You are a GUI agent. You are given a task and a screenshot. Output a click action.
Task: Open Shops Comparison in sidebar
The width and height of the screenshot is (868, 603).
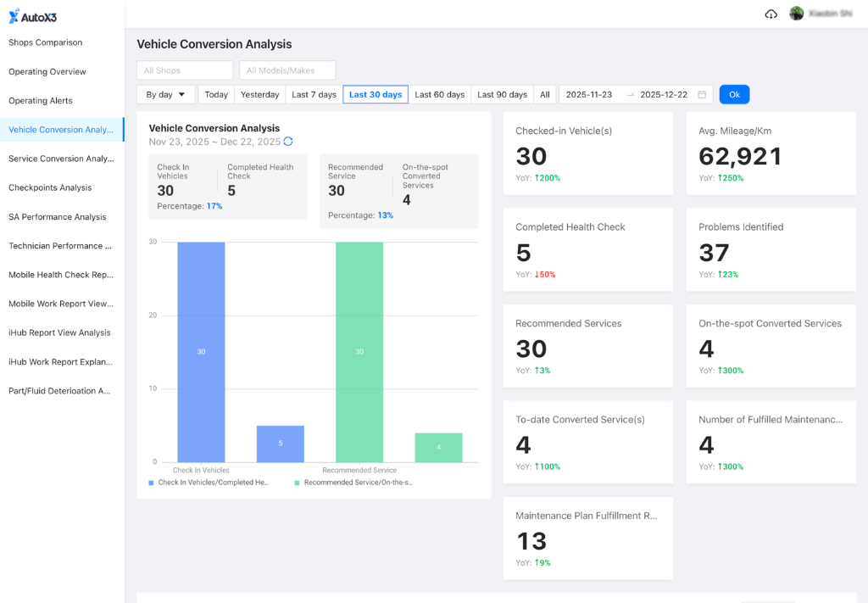(x=62, y=42)
